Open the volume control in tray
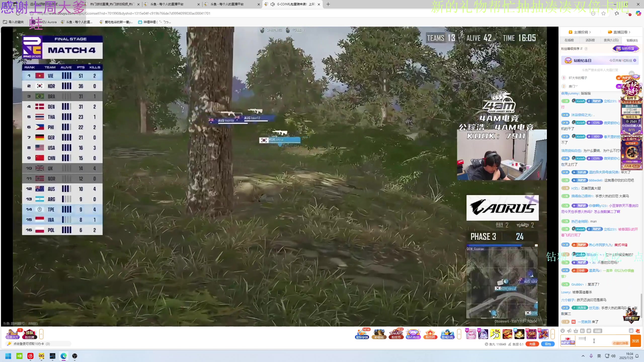This screenshot has height=362, width=644. [613, 356]
